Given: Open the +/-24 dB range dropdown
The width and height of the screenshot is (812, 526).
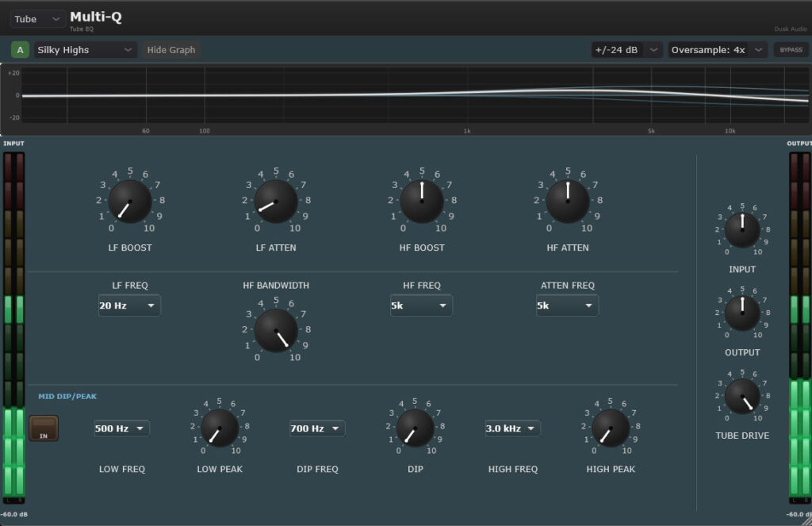Looking at the screenshot, I should tap(626, 50).
